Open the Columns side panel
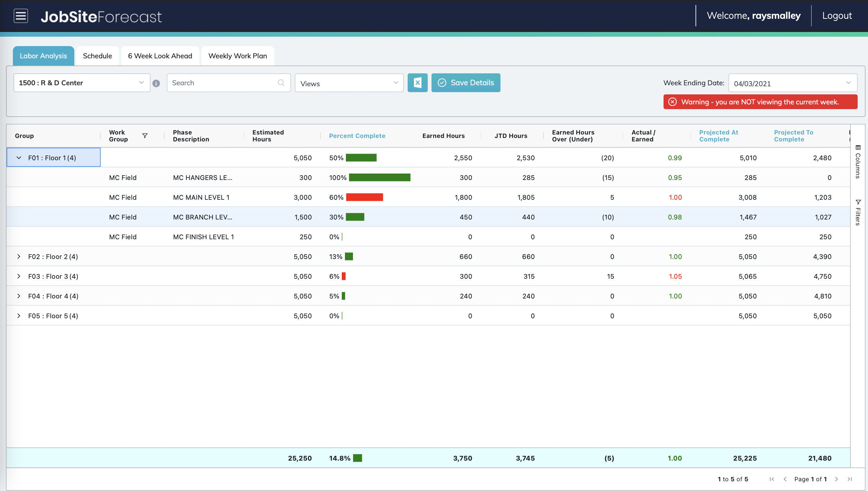The width and height of the screenshot is (868, 491). [858, 161]
